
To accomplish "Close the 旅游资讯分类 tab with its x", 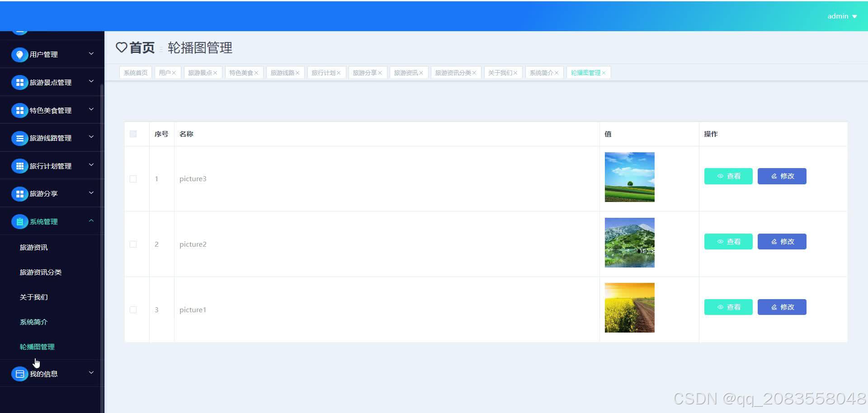I will pos(474,73).
